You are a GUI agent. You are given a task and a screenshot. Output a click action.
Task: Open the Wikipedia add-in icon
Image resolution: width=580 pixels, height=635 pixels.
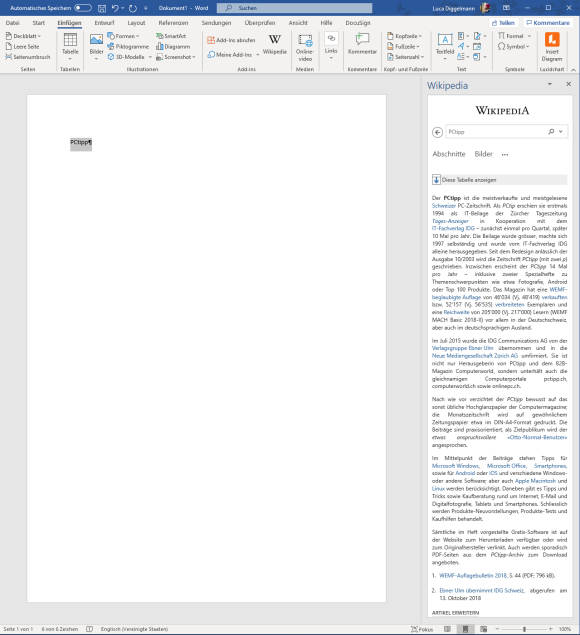pos(275,44)
